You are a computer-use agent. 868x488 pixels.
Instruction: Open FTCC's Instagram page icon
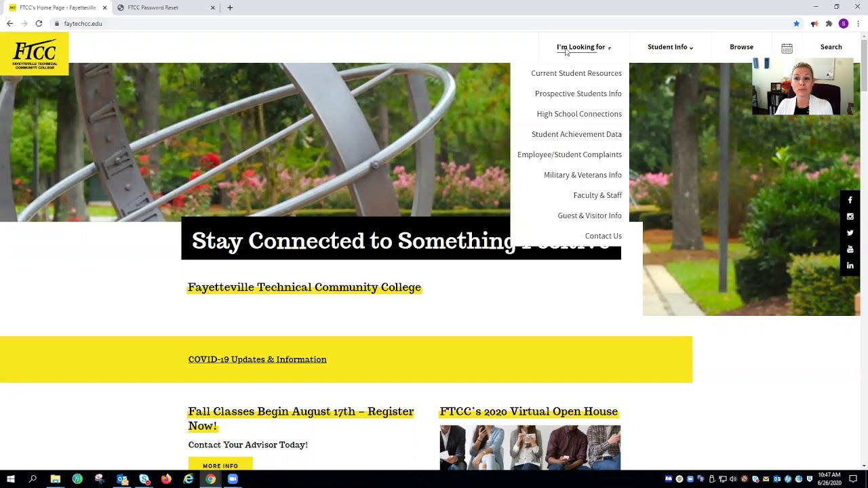(850, 217)
